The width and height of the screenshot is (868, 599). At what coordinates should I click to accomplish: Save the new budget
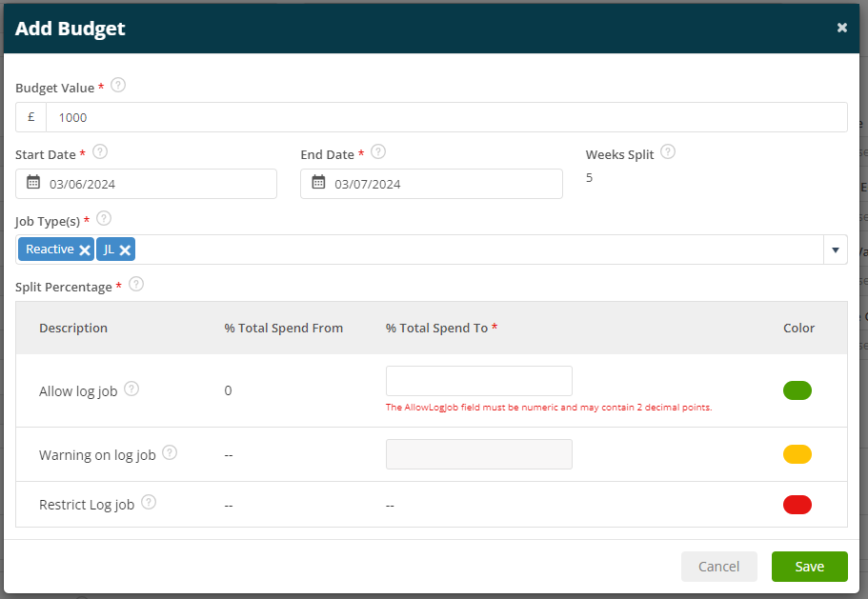(x=809, y=567)
